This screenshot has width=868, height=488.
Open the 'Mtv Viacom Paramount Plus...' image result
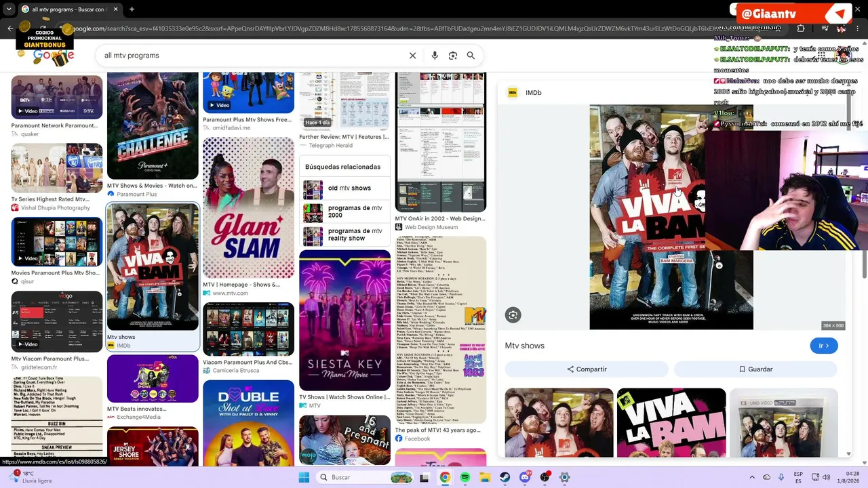57,322
